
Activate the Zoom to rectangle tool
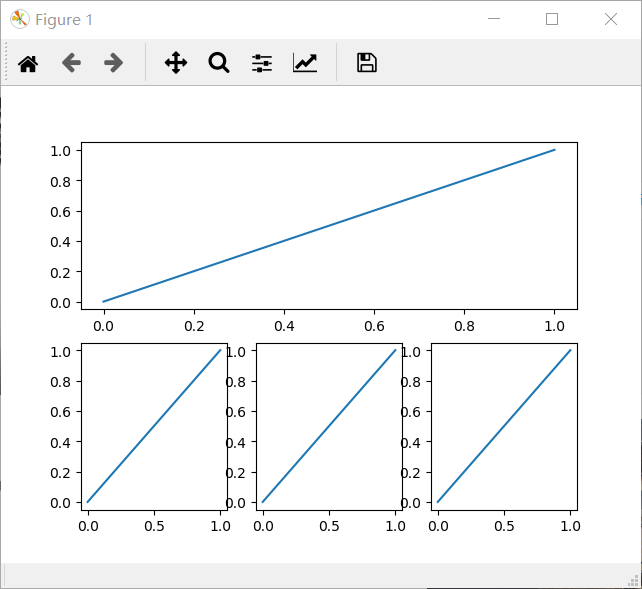click(x=219, y=63)
